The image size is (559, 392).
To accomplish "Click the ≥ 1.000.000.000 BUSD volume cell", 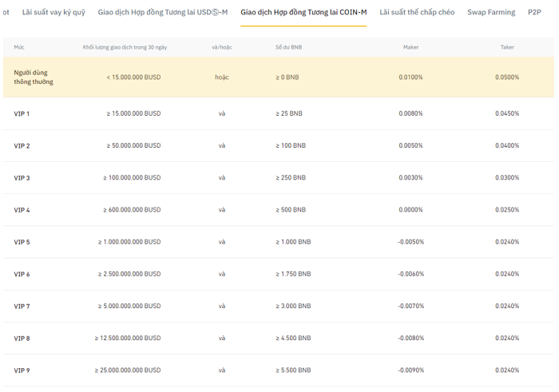I will tap(129, 242).
